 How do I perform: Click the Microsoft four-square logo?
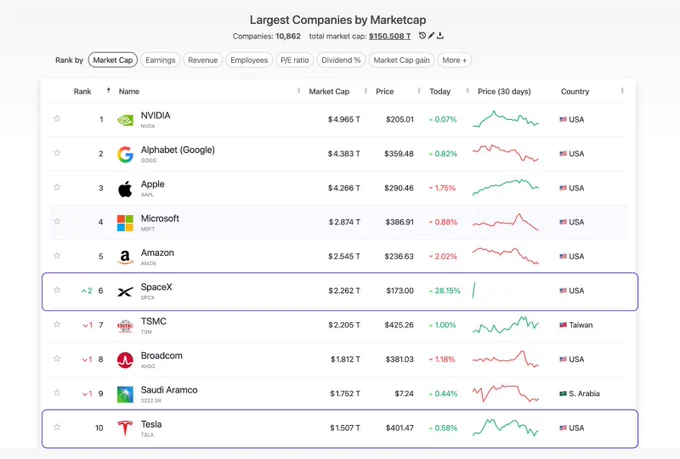[125, 223]
